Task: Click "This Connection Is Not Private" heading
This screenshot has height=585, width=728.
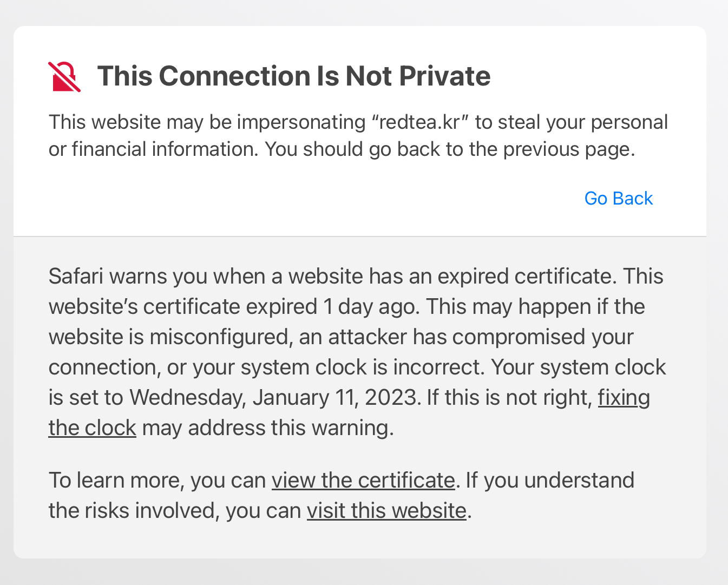Action: tap(293, 76)
